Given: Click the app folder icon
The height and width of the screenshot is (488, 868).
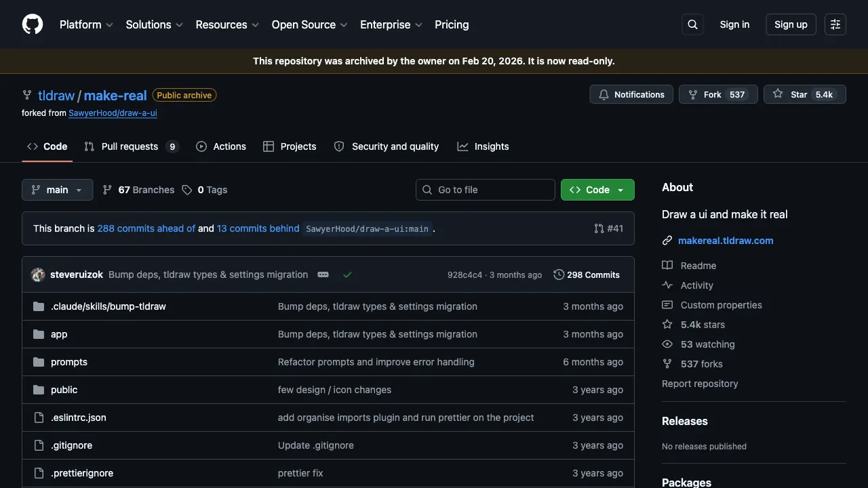Looking at the screenshot, I should [x=39, y=334].
